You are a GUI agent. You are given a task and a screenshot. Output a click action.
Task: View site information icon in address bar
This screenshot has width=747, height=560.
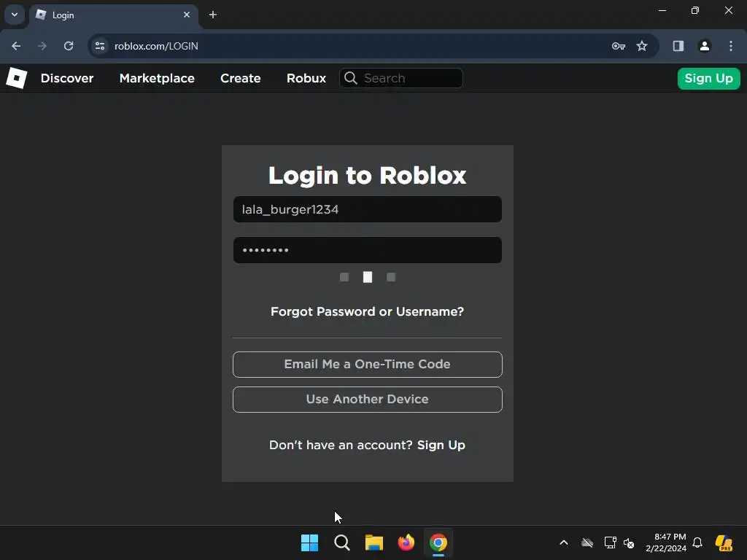100,46
